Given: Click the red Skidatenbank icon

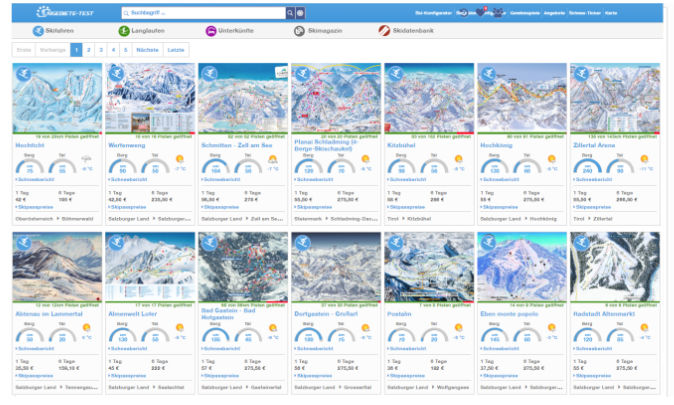Looking at the screenshot, I should 384,31.
